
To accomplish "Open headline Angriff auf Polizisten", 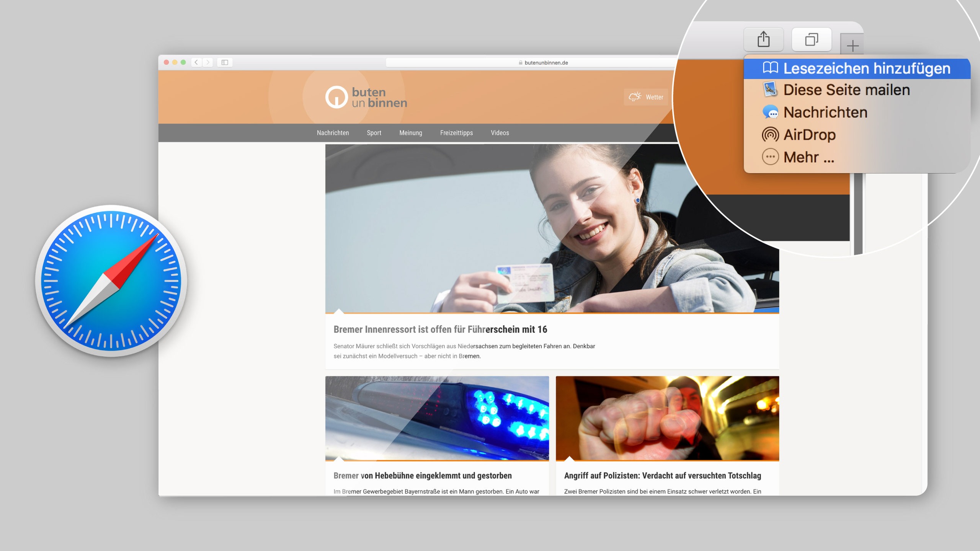I will pyautogui.click(x=662, y=476).
